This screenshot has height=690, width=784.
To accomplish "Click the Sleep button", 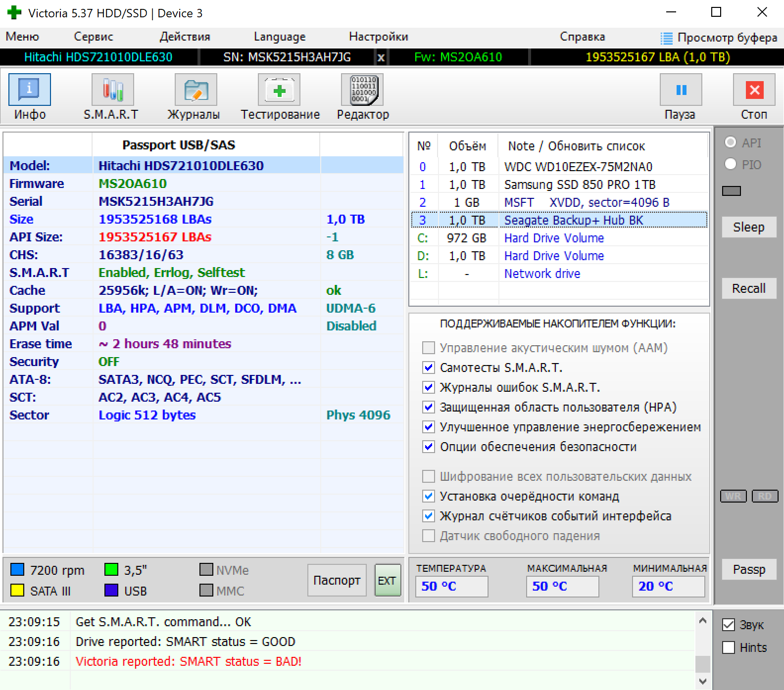I will (749, 227).
